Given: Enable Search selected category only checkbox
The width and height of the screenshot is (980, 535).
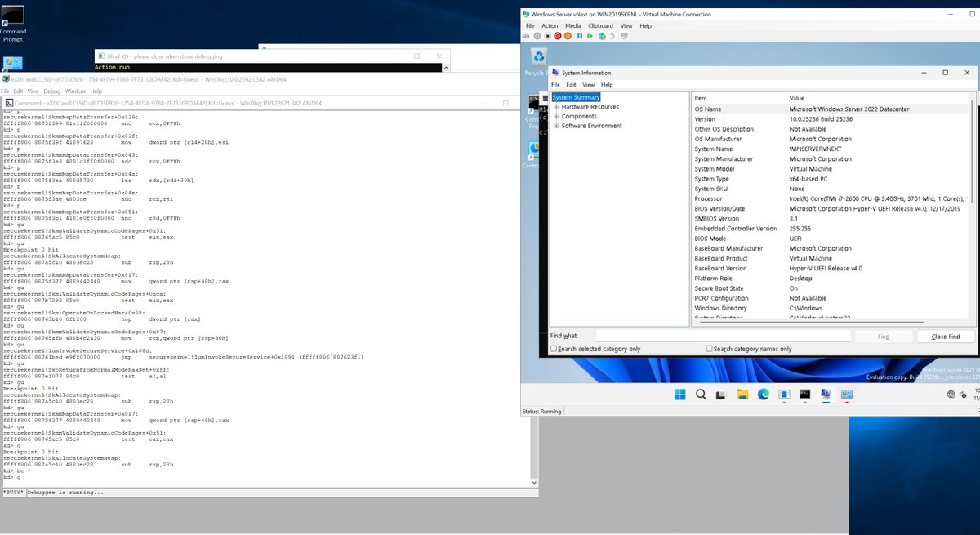Looking at the screenshot, I should click(555, 349).
